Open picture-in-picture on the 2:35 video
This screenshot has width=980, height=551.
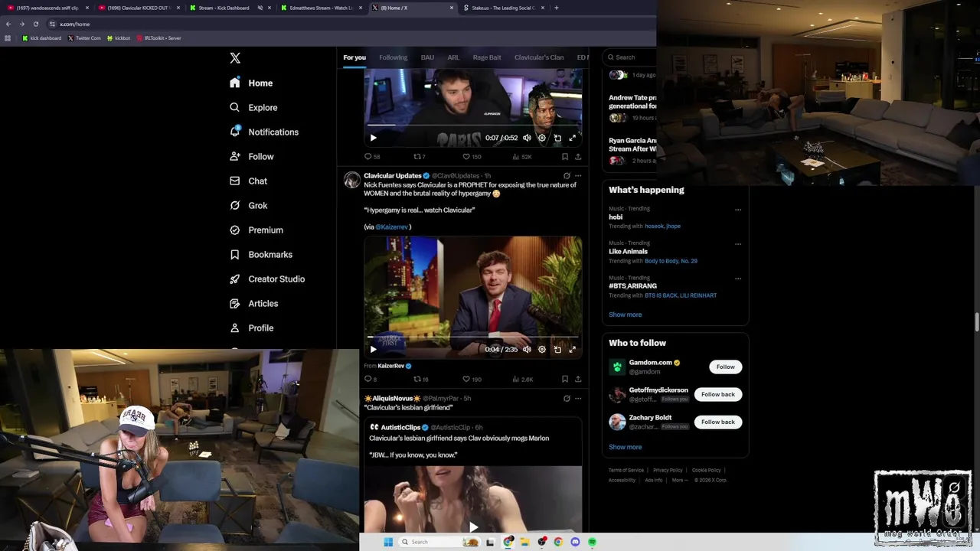pos(557,349)
